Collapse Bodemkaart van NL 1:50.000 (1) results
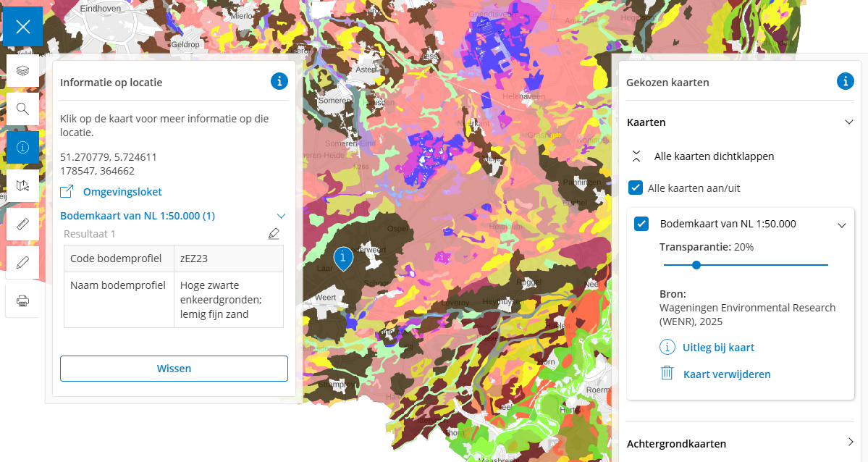Image resolution: width=868 pixels, height=462 pixels. pos(281,216)
